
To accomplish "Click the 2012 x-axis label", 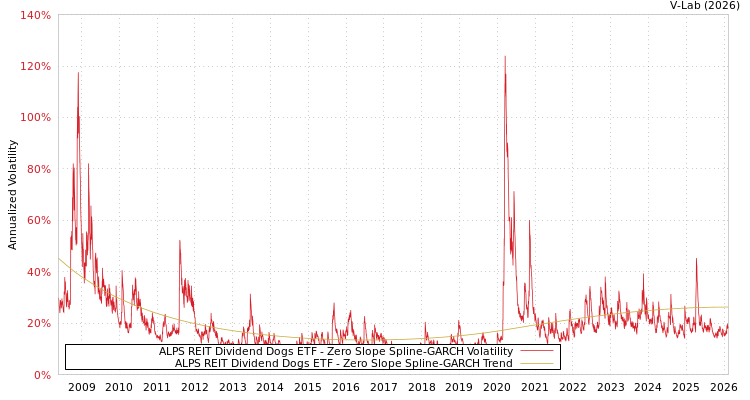I will click(x=195, y=387).
